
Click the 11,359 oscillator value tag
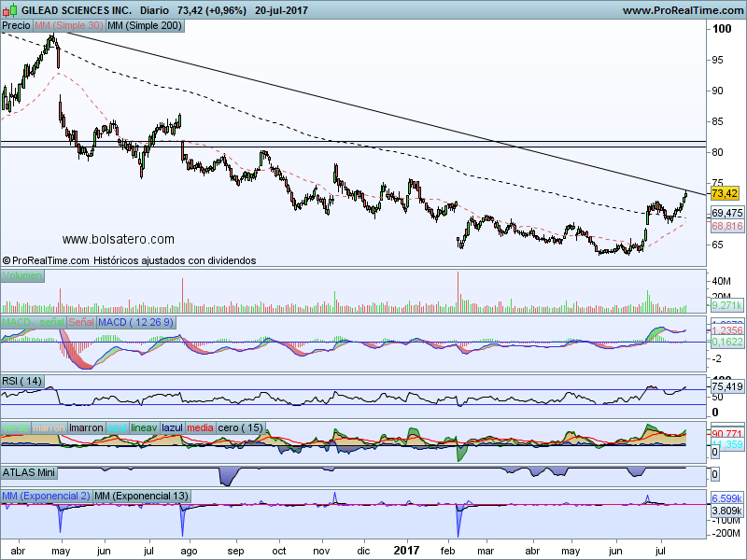click(727, 444)
